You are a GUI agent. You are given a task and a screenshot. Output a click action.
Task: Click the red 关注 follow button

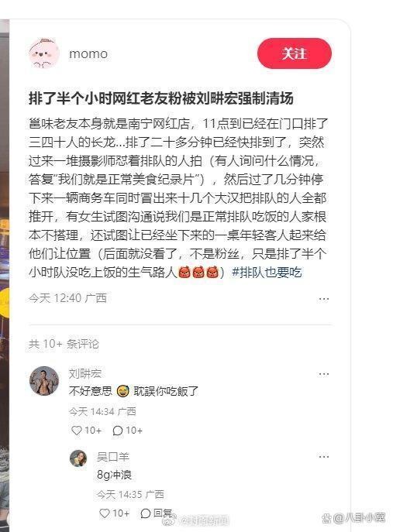[294, 53]
